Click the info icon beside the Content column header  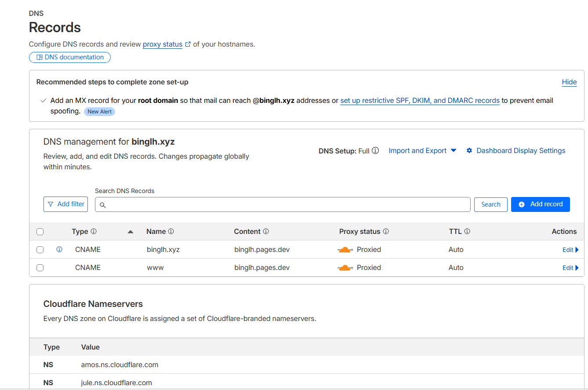pyautogui.click(x=266, y=232)
